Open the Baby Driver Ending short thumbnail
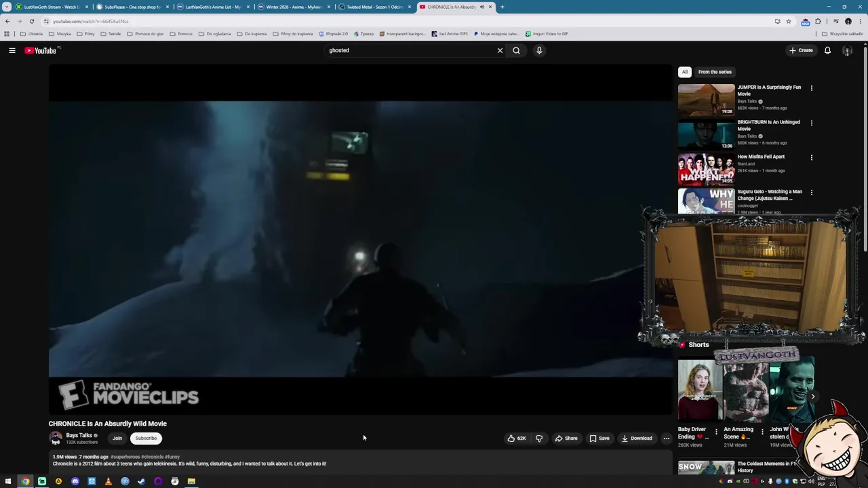 [700, 390]
